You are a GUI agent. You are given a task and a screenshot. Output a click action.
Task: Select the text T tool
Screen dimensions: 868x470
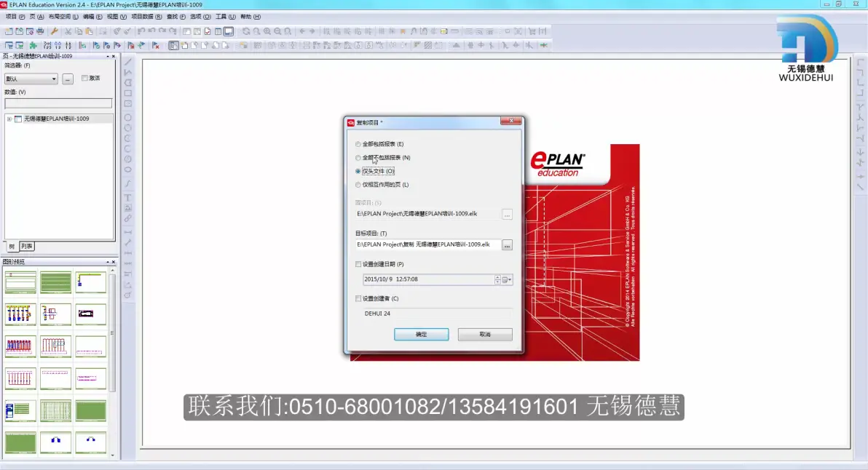pyautogui.click(x=128, y=197)
